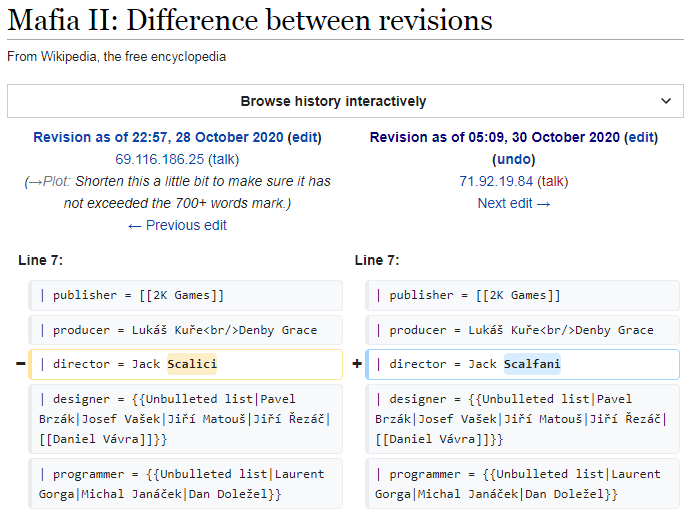Select the highlighted word Scalfani
Viewport: 690px width, 510px height.
[532, 364]
